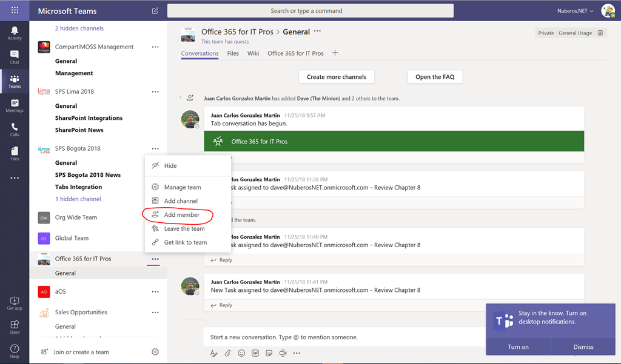Viewport: 621px width, 364px height.
Task: Click Open the FAQ button
Action: (x=435, y=77)
